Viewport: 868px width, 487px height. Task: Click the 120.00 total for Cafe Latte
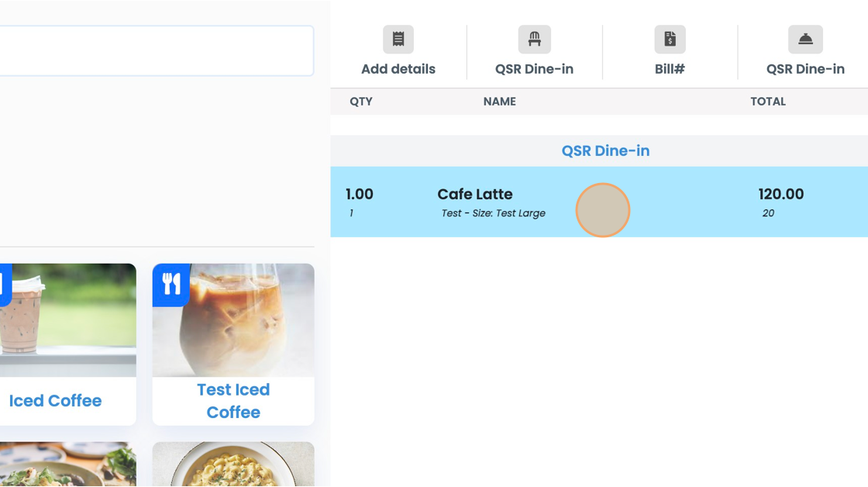coord(781,194)
